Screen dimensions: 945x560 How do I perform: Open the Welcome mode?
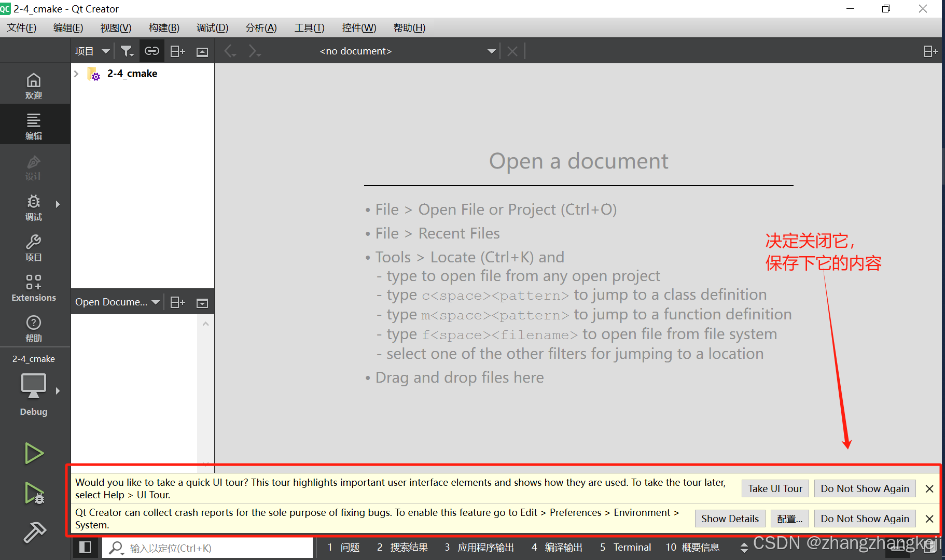click(x=34, y=86)
